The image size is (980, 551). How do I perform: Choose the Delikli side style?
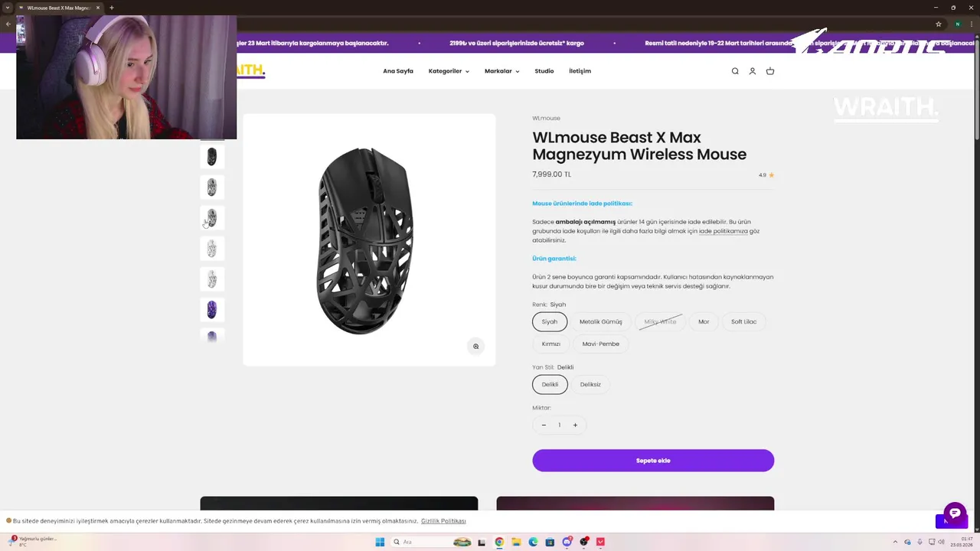[550, 385]
